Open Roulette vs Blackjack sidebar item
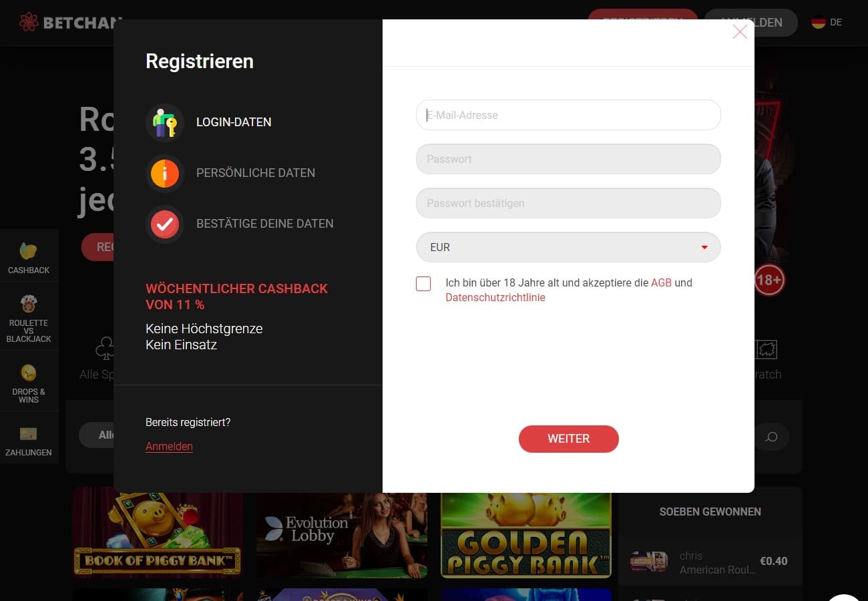This screenshot has width=868, height=601. click(29, 319)
